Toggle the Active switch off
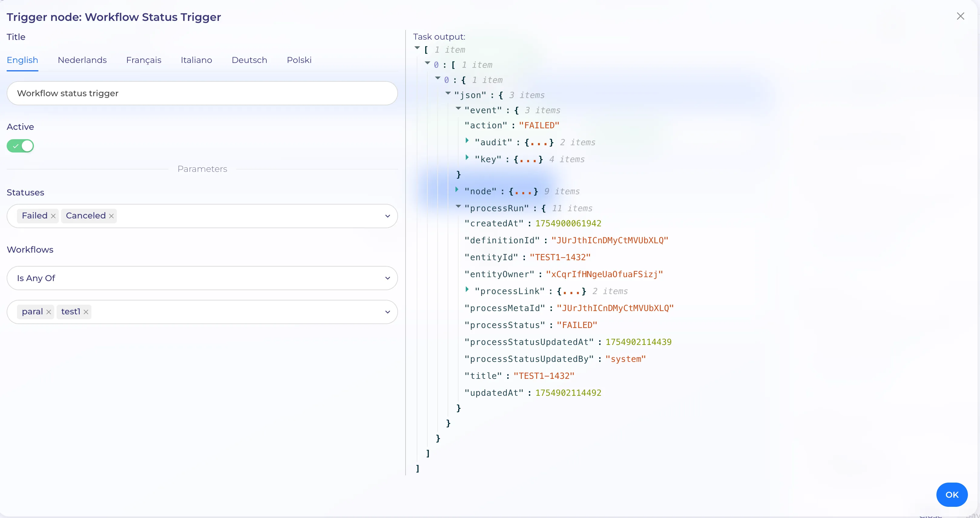The height and width of the screenshot is (518, 980). [x=20, y=146]
